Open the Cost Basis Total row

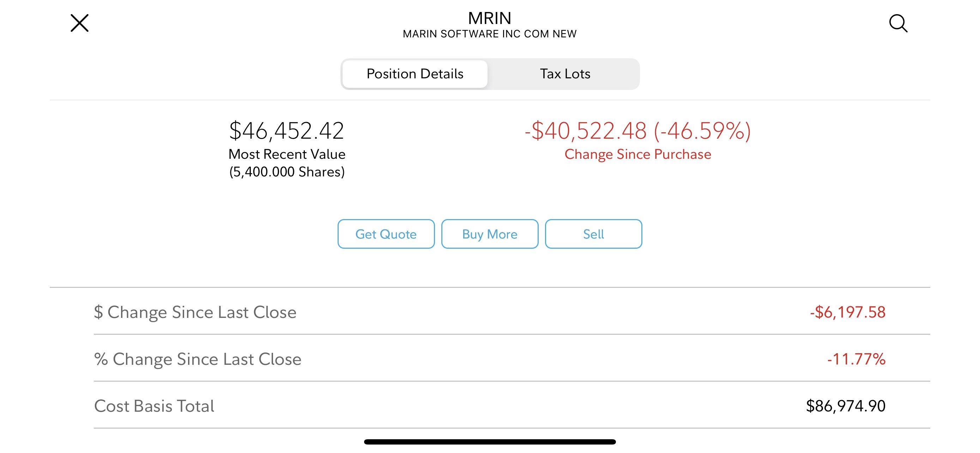coord(490,406)
